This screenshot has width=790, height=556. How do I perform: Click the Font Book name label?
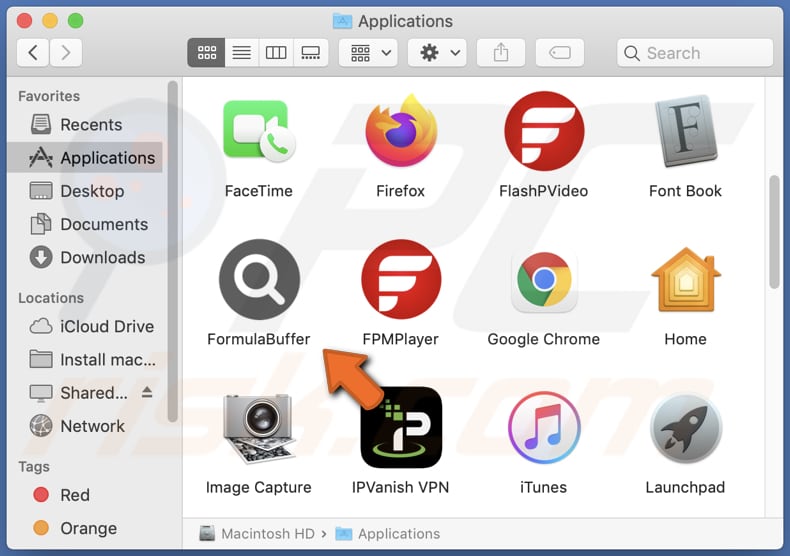click(x=685, y=191)
